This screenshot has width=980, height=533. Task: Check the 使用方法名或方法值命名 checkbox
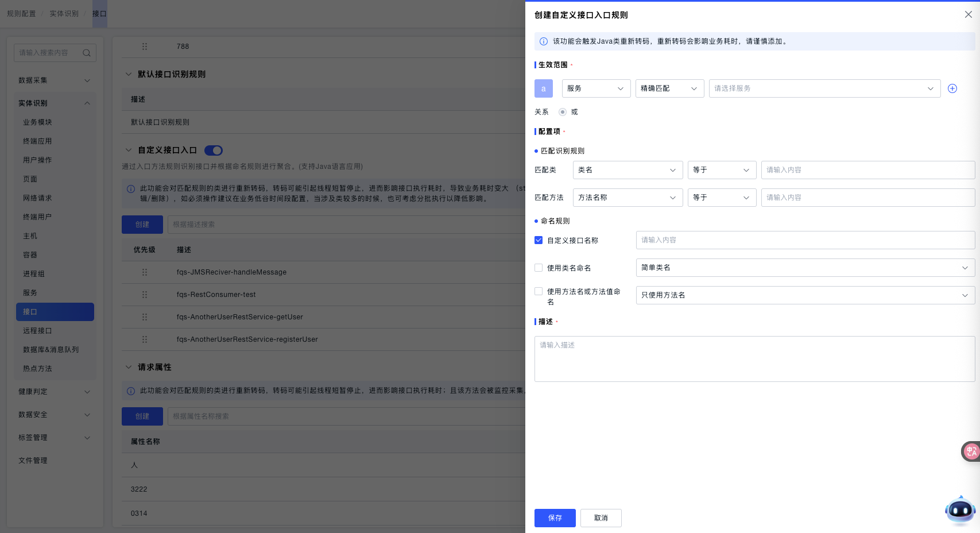click(x=539, y=291)
